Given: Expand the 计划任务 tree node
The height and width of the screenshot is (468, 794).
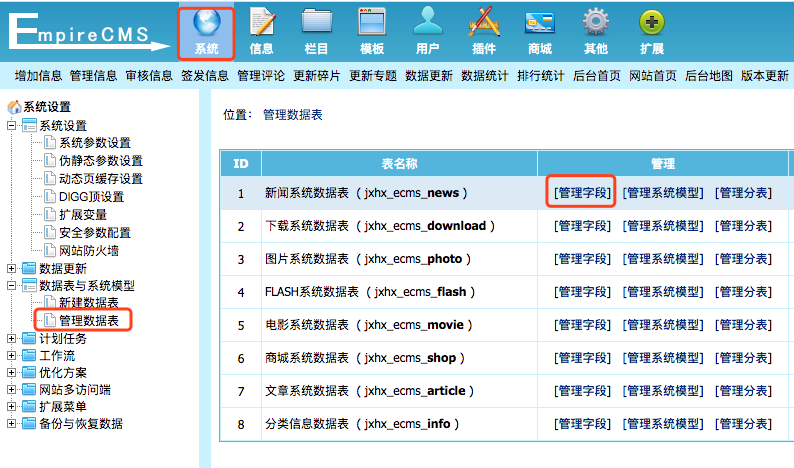Looking at the screenshot, I should click(12, 339).
